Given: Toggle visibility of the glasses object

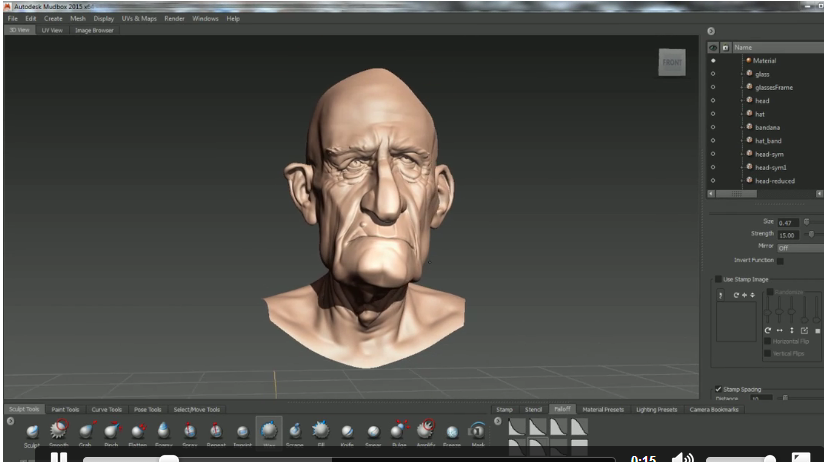Looking at the screenshot, I should pos(713,74).
